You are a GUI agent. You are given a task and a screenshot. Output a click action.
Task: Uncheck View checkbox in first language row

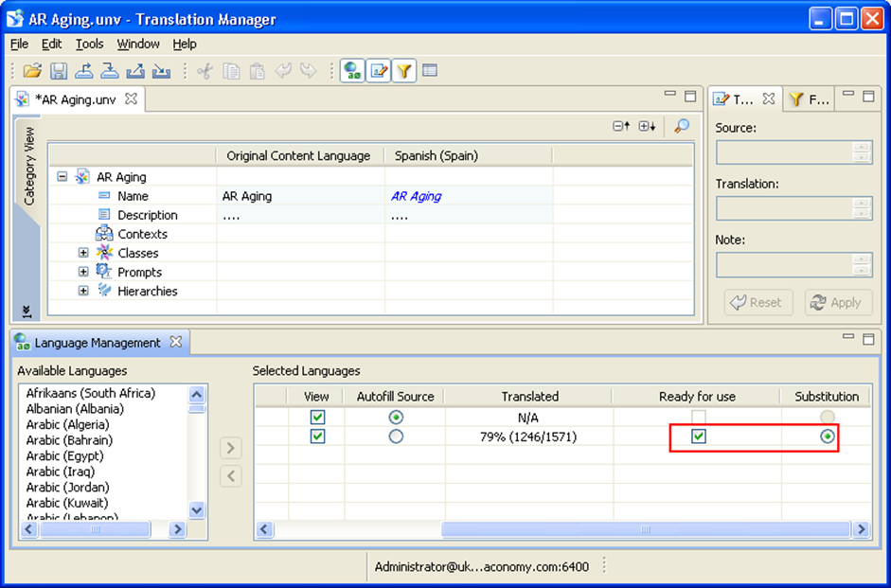(x=317, y=418)
